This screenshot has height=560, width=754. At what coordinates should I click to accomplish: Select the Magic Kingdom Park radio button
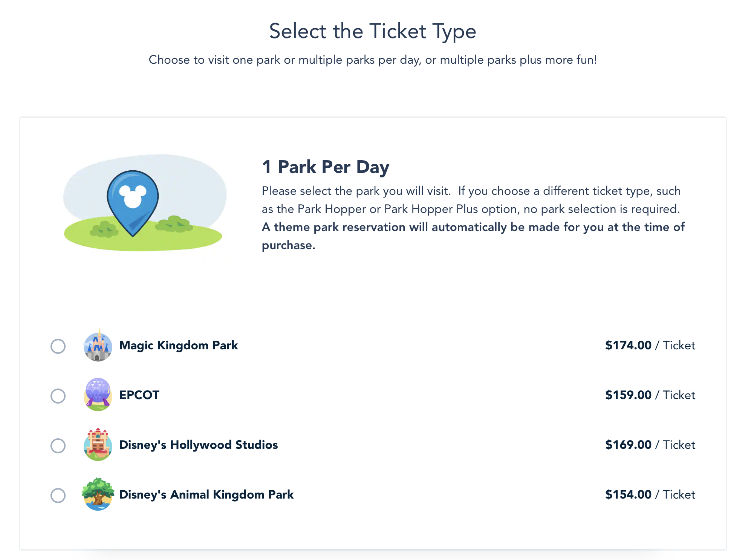58,346
